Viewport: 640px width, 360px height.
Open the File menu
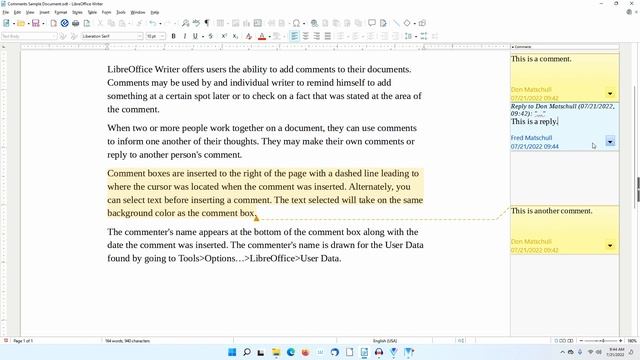pos(6,12)
